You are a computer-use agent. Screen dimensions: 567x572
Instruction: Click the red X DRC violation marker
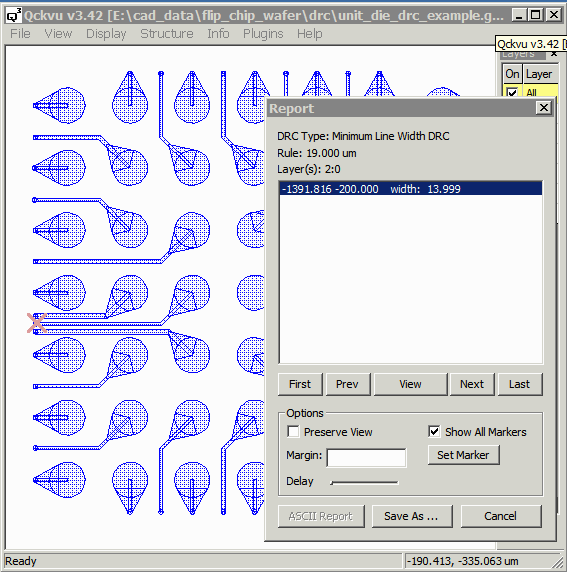click(36, 323)
